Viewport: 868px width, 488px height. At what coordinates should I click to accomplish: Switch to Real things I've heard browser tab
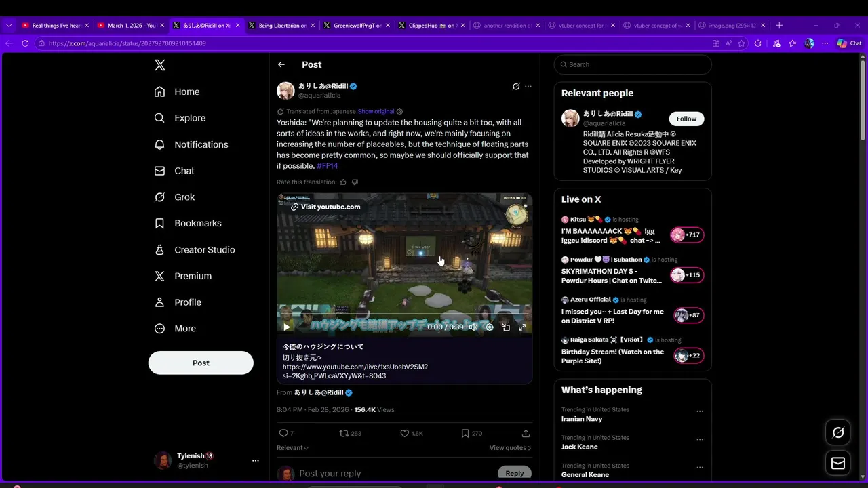click(56, 25)
